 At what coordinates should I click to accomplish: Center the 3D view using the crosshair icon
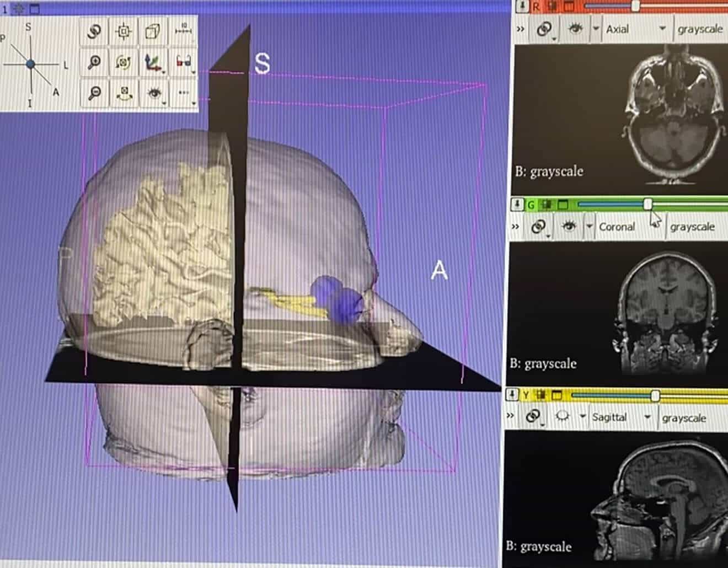pos(123,31)
